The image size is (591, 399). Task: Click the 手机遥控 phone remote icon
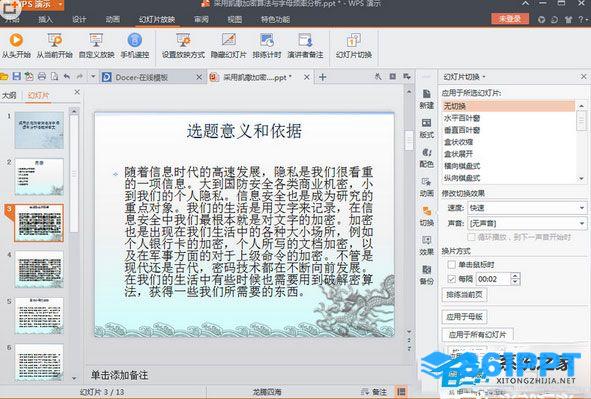click(x=135, y=40)
